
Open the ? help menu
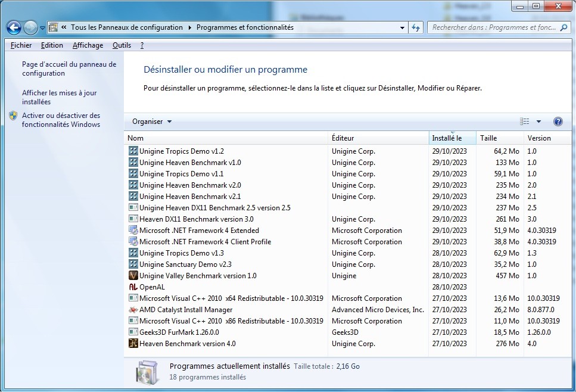142,45
